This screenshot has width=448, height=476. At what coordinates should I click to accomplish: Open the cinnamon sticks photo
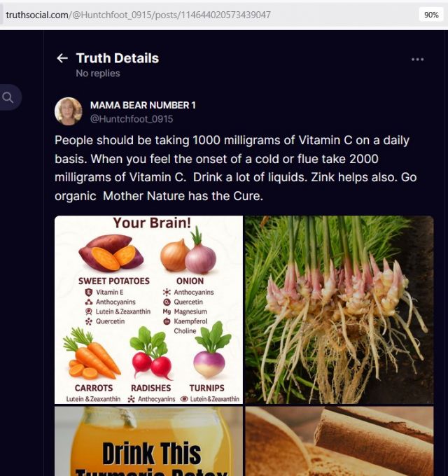(339, 441)
